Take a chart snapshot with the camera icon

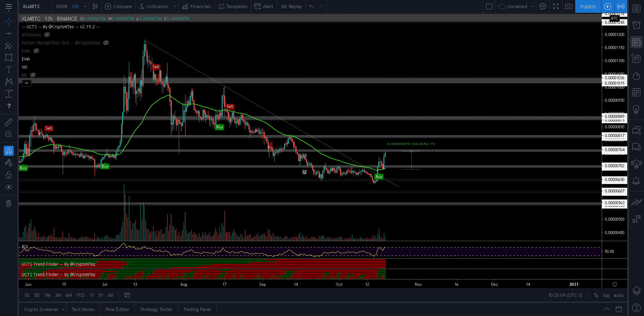coord(569,6)
